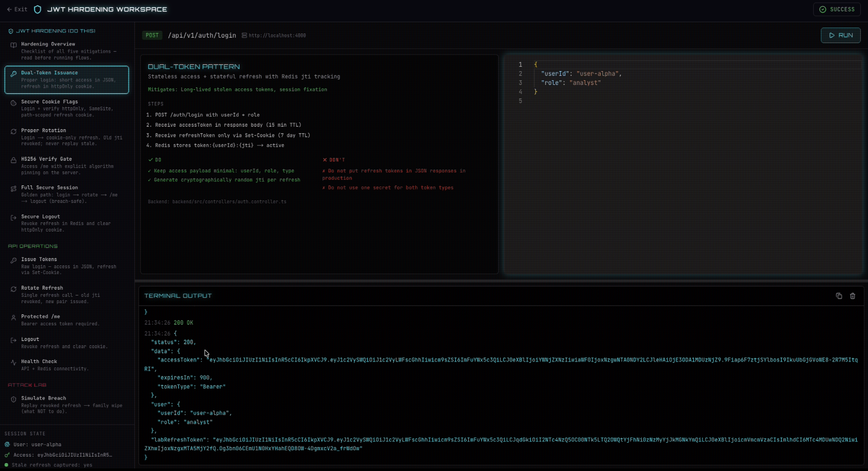Click the pulse icon beside Health Check

pyautogui.click(x=13, y=363)
